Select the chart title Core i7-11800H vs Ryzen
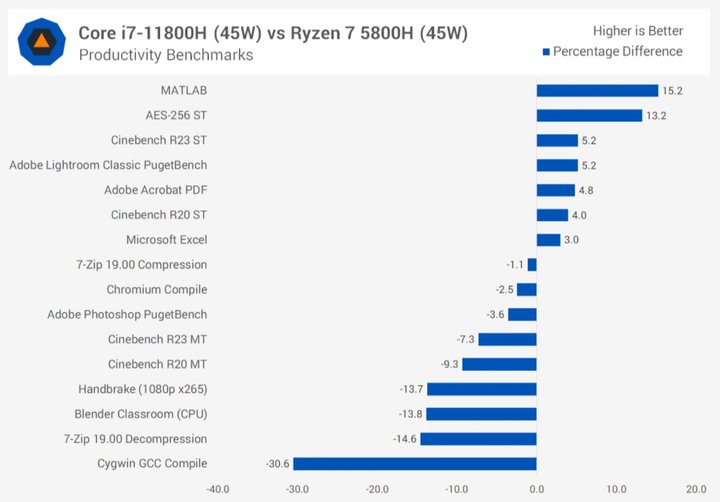This screenshot has height=502, width=720. coord(273,33)
